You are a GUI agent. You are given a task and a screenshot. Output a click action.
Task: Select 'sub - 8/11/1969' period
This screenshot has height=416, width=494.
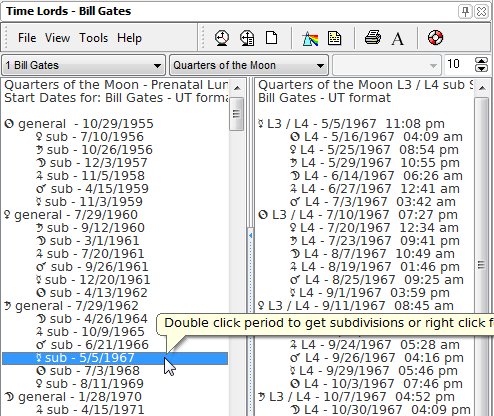90,384
